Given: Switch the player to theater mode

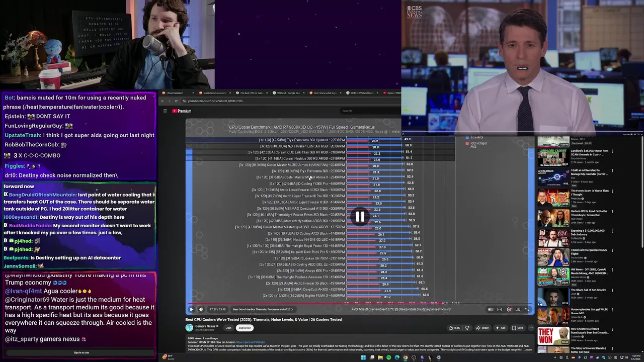Looking at the screenshot, I should [x=518, y=309].
